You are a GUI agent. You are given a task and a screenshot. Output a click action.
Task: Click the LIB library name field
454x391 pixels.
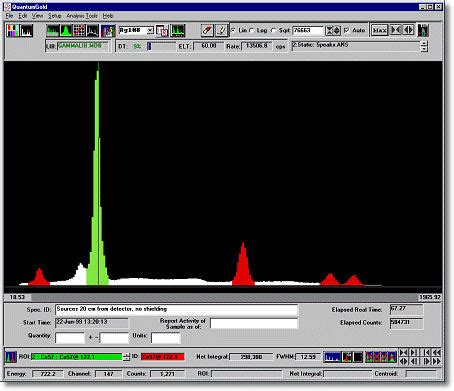tap(83, 46)
